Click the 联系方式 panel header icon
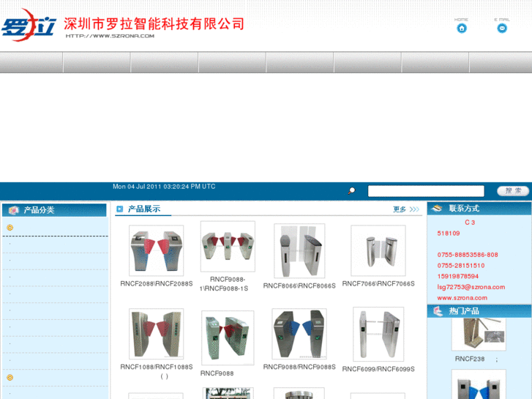The image size is (532, 399). click(436, 208)
